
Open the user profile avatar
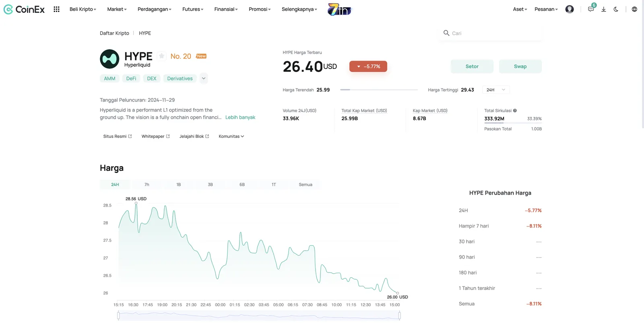[570, 9]
